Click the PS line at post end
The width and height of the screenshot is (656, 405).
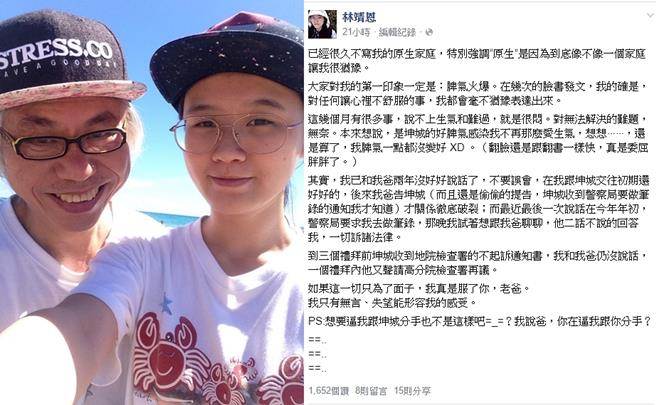[x=479, y=321]
